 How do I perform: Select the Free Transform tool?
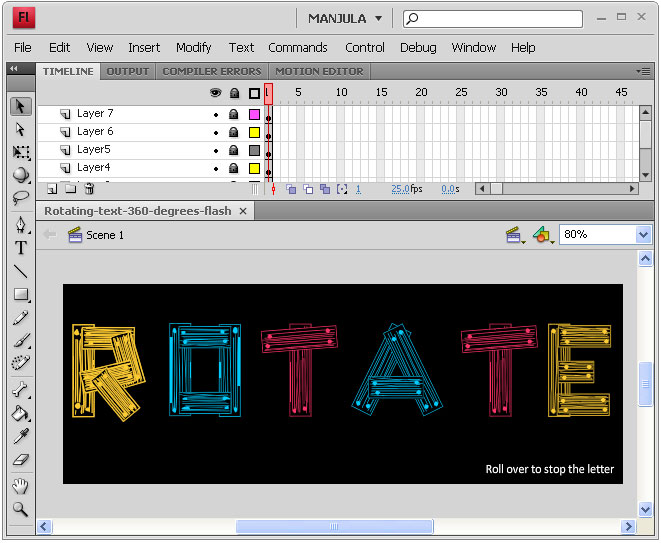(21, 152)
